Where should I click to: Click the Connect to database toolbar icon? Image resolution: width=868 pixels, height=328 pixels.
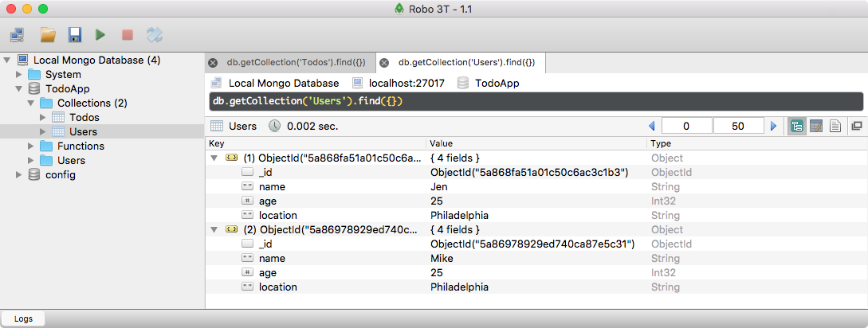point(18,35)
